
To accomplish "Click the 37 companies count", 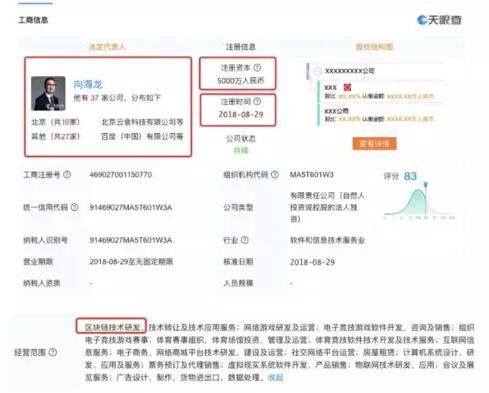I will [95, 98].
